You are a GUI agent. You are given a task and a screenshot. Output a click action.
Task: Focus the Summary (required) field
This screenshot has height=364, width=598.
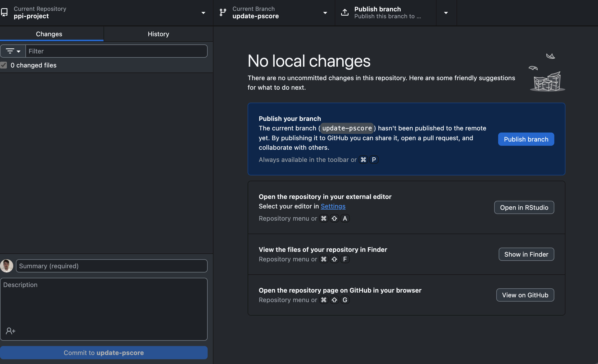click(x=111, y=266)
